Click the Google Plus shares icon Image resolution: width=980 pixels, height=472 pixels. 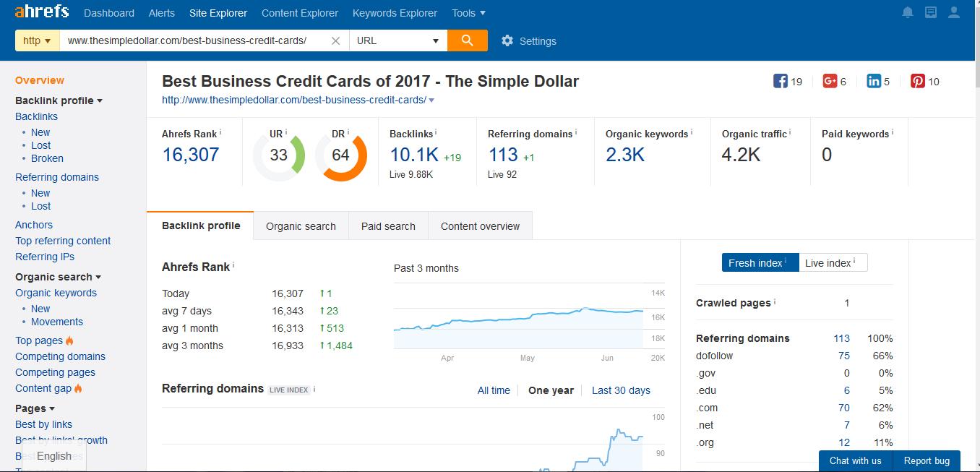[x=830, y=81]
